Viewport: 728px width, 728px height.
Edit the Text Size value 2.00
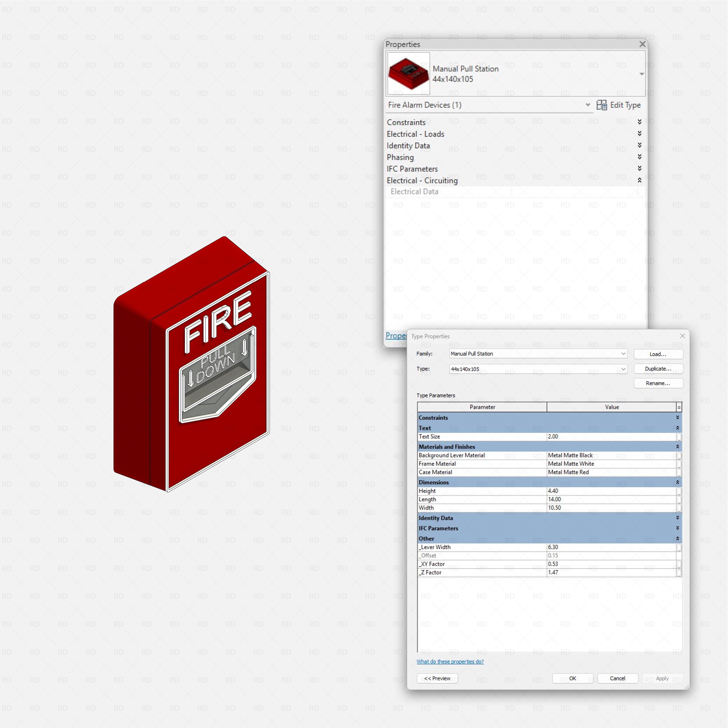click(611, 436)
